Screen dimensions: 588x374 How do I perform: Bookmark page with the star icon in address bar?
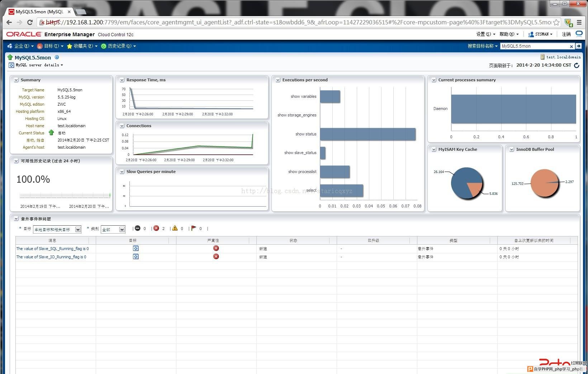556,22
